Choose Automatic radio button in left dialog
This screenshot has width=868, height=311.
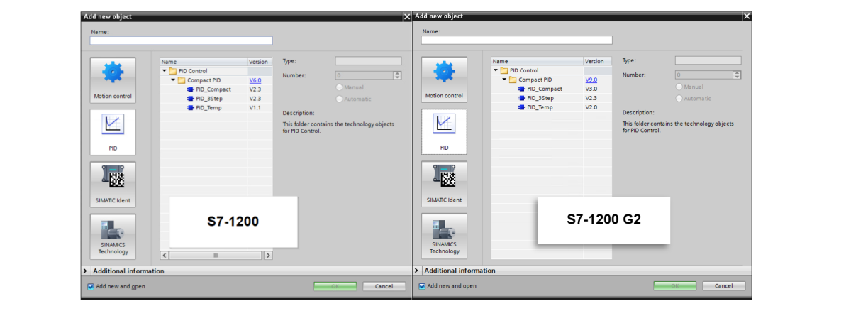tap(340, 99)
